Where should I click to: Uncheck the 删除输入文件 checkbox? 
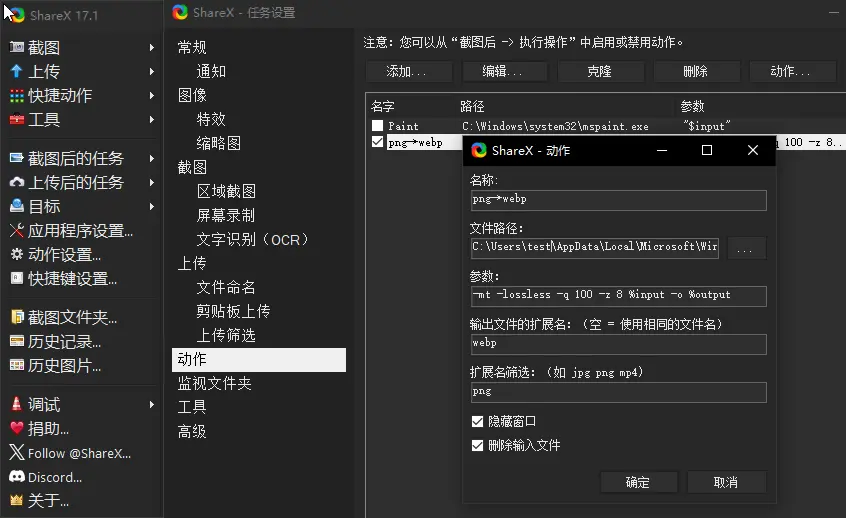point(477,445)
